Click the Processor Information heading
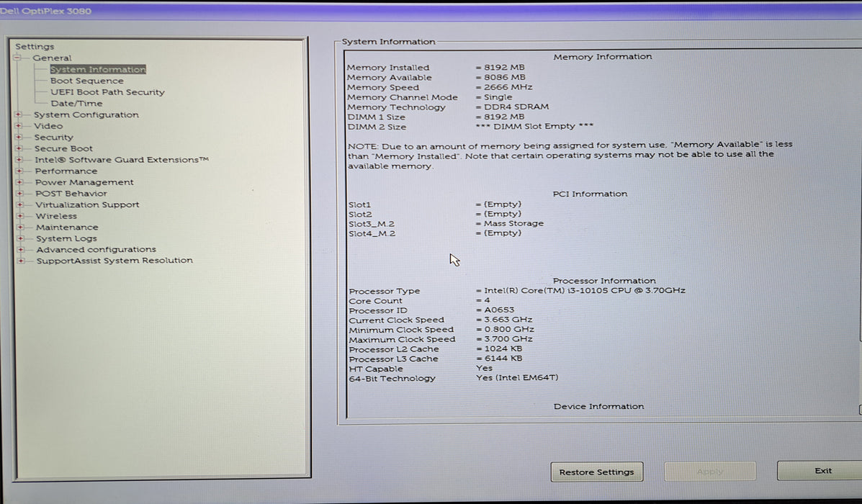This screenshot has height=504, width=862. click(x=604, y=281)
